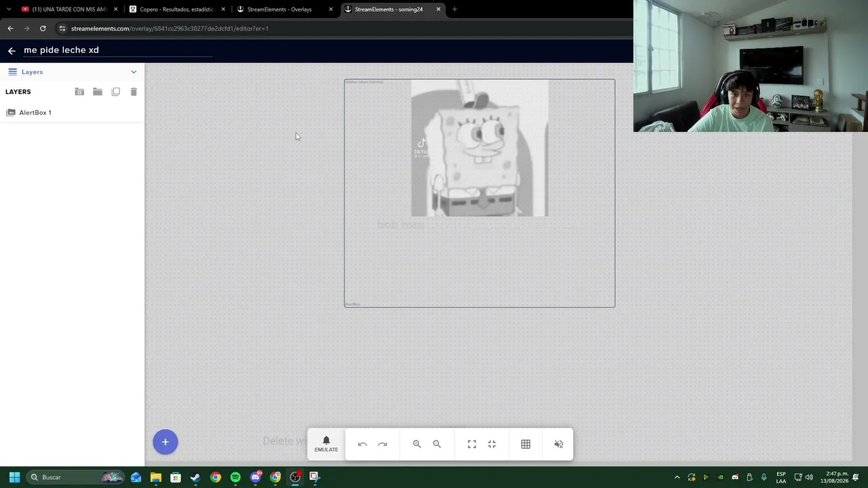Open the browser tab search dropdown
The height and width of the screenshot is (488, 868).
point(8,9)
